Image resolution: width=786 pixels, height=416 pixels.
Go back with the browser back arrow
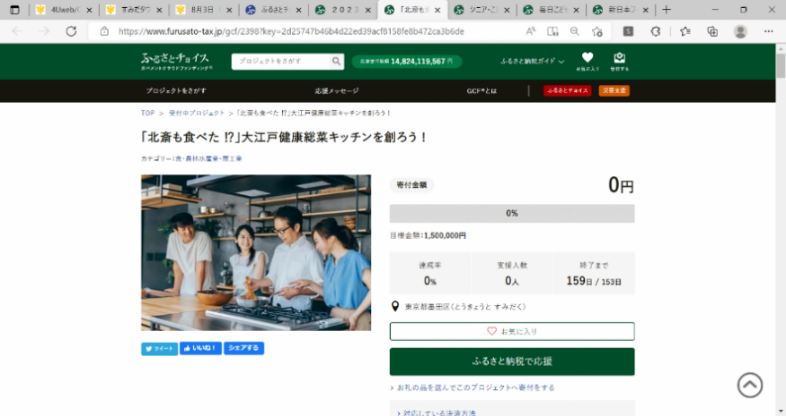[17, 31]
